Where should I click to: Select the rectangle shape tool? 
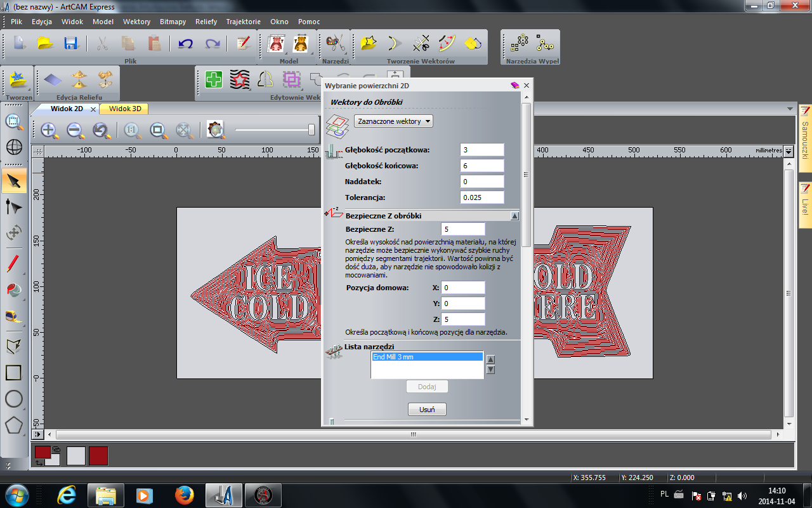(14, 373)
